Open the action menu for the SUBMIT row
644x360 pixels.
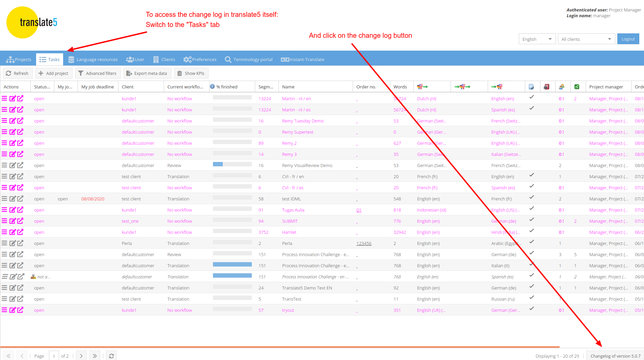[4, 221]
